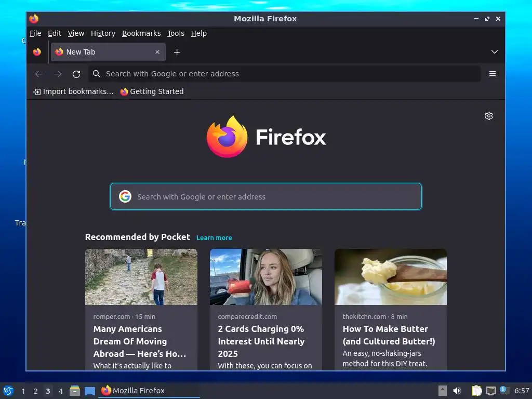
Task: Click the magnifier icon in address bar
Action: [x=96, y=74]
